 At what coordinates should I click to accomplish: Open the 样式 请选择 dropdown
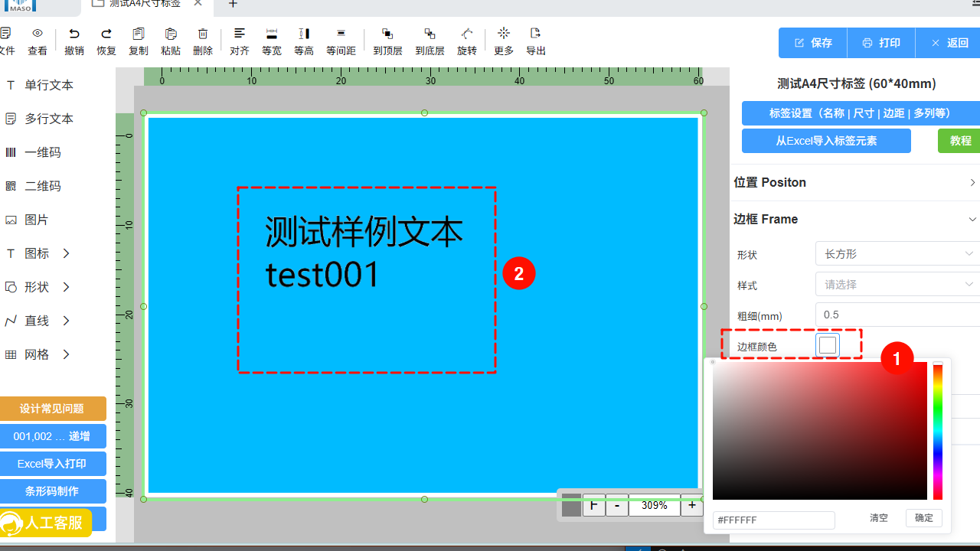[x=897, y=285]
